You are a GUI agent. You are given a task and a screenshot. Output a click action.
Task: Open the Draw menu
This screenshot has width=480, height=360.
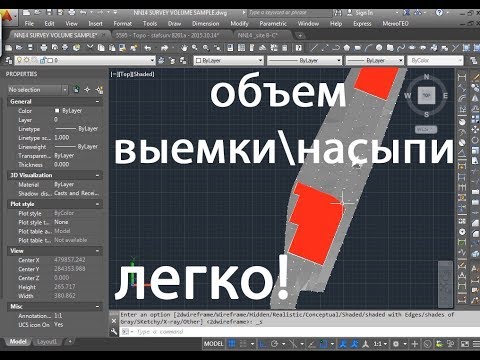(174, 24)
